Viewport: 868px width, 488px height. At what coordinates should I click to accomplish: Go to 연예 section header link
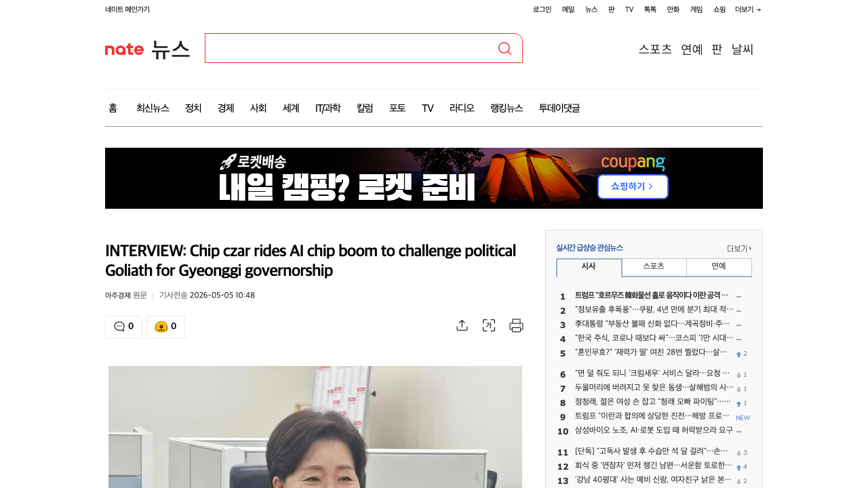pyautogui.click(x=692, y=49)
